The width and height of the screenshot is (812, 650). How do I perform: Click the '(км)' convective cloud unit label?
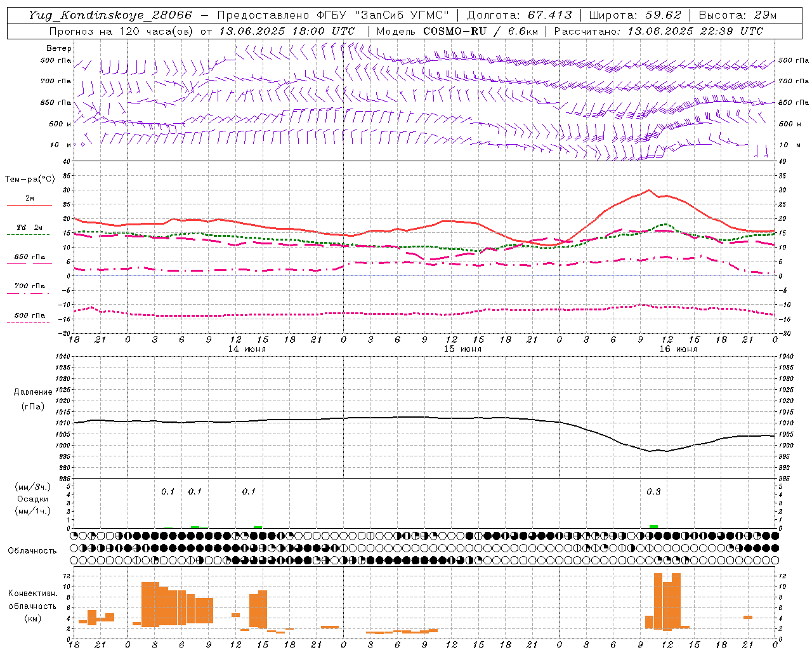[x=32, y=618]
